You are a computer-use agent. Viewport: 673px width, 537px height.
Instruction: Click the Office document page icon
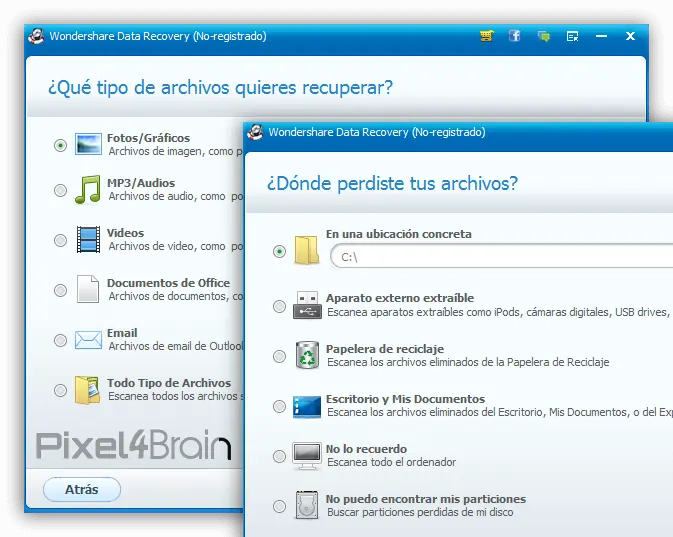click(x=88, y=289)
